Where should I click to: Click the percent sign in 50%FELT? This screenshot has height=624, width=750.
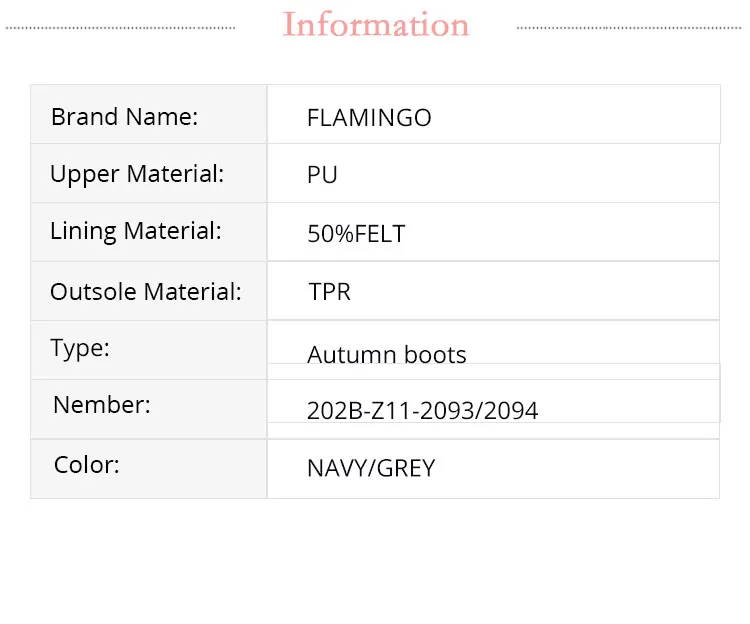pos(344,234)
